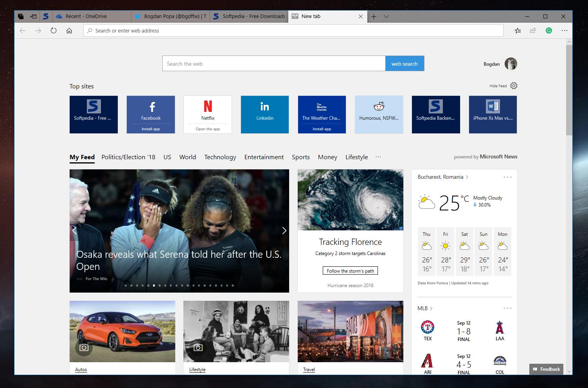Select the Technology feed category
The image size is (588, 388).
(220, 157)
